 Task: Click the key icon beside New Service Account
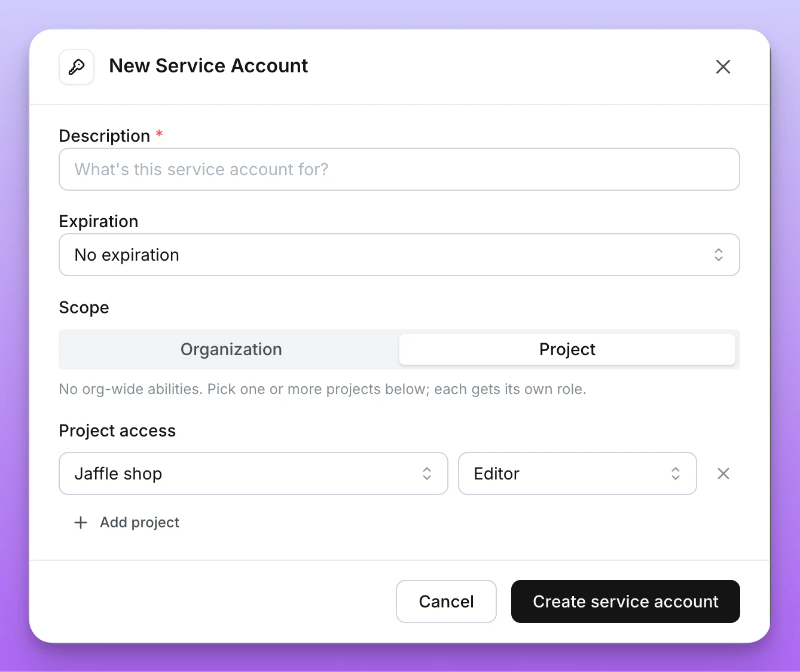click(77, 67)
